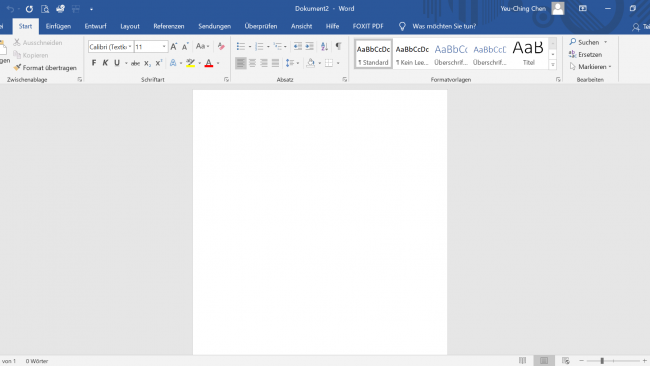650x366 pixels.
Task: Decrease paragraph indent
Action: pyautogui.click(x=298, y=46)
